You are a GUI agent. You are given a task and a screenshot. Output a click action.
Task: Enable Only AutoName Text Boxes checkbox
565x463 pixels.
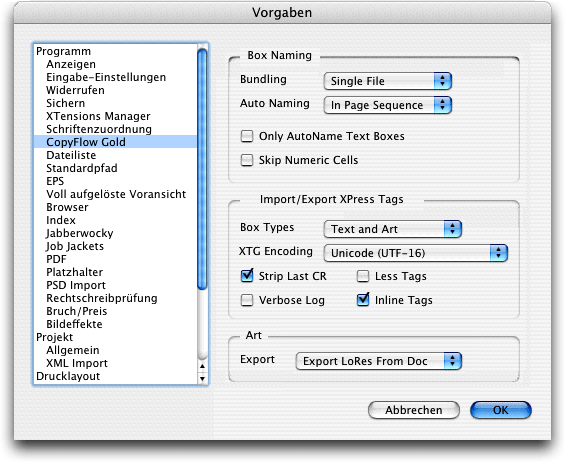coord(247,136)
